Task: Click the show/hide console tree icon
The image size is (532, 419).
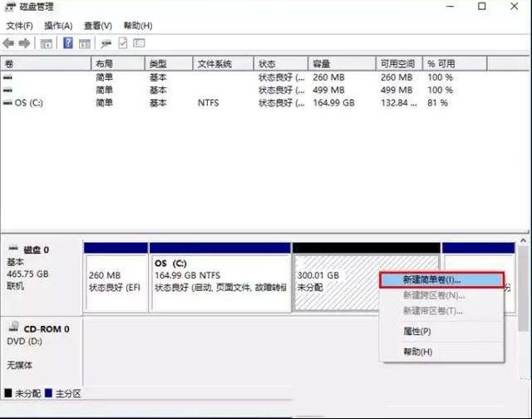Action: (47, 43)
